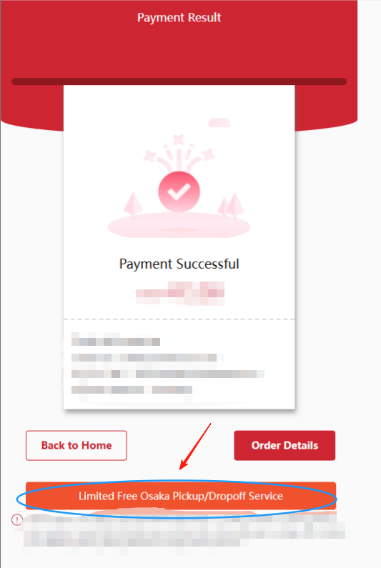Click the single pink tree left of the checkmark

(133, 205)
